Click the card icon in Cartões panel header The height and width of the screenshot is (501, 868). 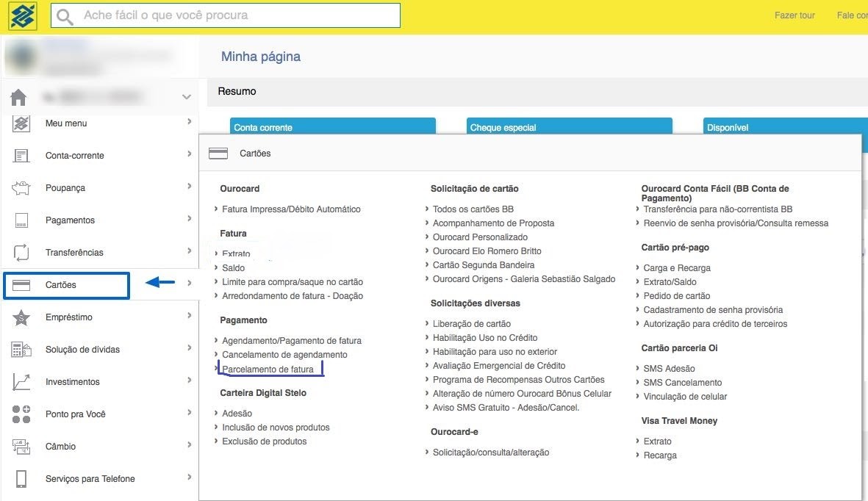(218, 154)
